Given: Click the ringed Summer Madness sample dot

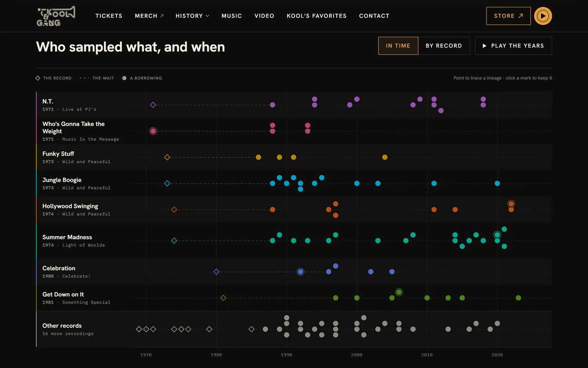Looking at the screenshot, I should click(x=497, y=235).
